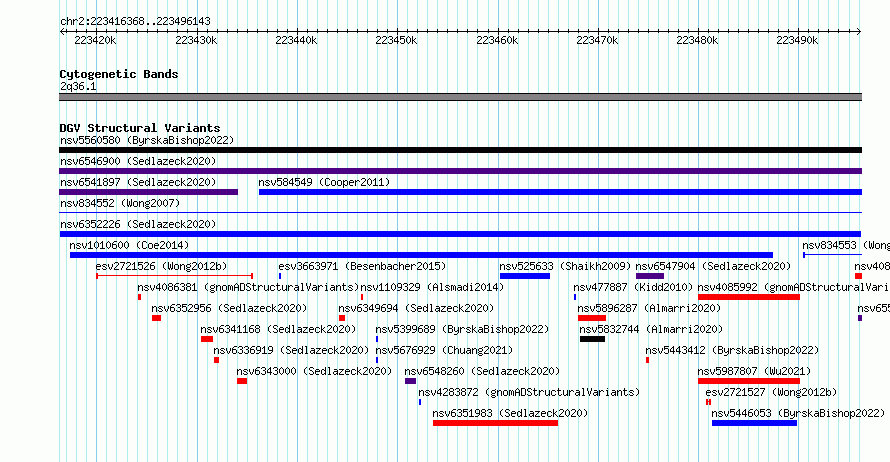Screen dimensions: 890x462
Task: Click the blue bar under nsv5446053
Action: pos(754,423)
